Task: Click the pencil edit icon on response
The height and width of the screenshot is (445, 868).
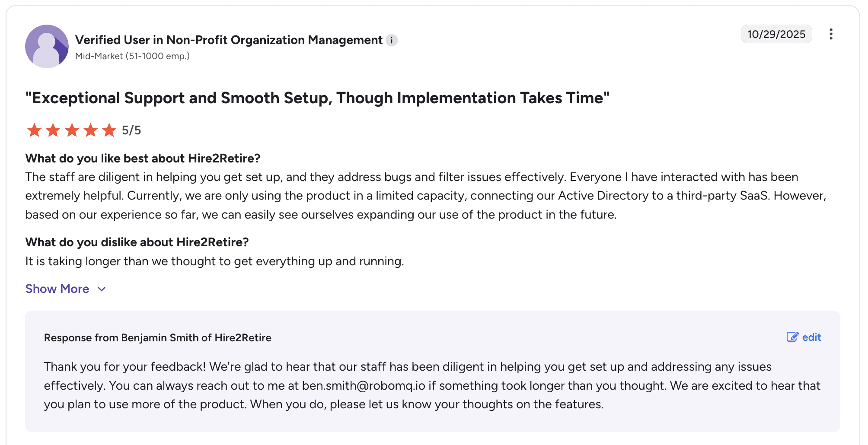Action: [x=792, y=337]
